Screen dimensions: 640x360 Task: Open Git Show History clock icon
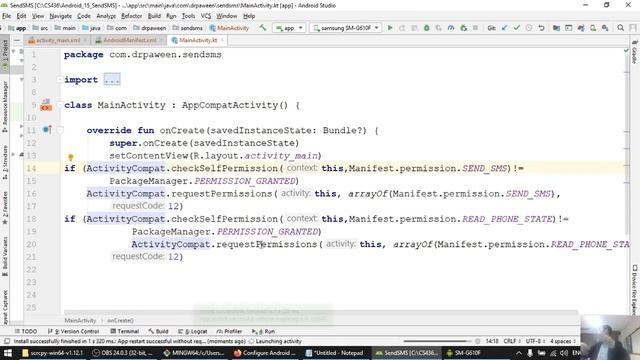pyautogui.click(x=529, y=28)
